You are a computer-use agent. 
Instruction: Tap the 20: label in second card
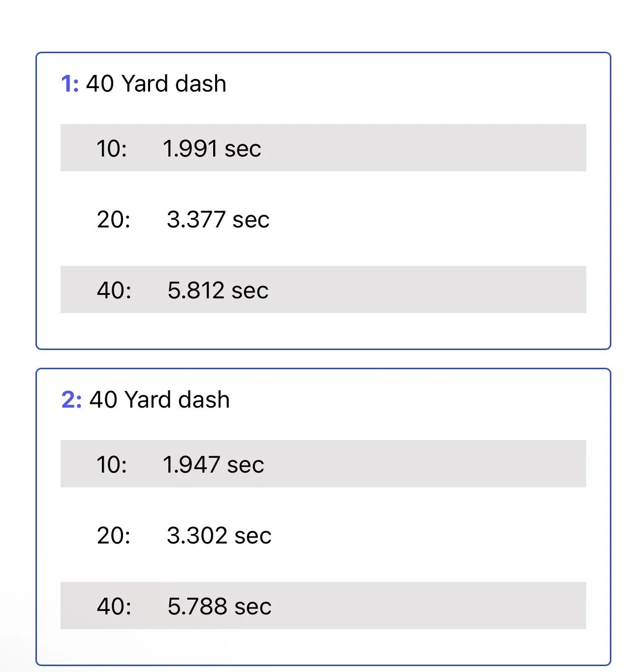pyautogui.click(x=114, y=536)
